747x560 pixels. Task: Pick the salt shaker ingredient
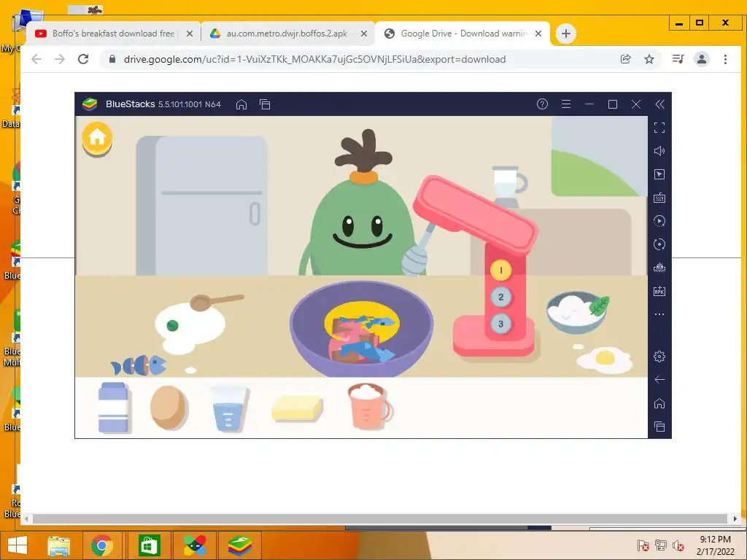114,408
